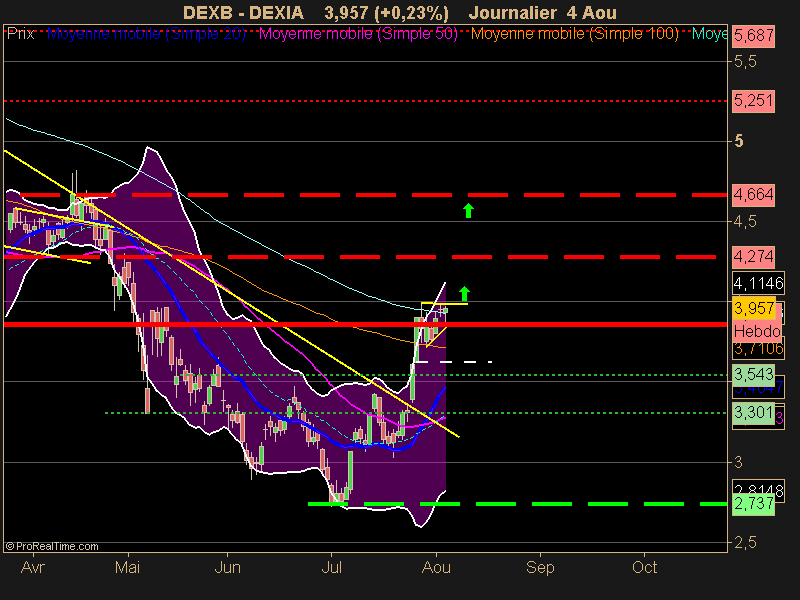
Task: Click the short white dashed line segment
Action: pos(454,362)
